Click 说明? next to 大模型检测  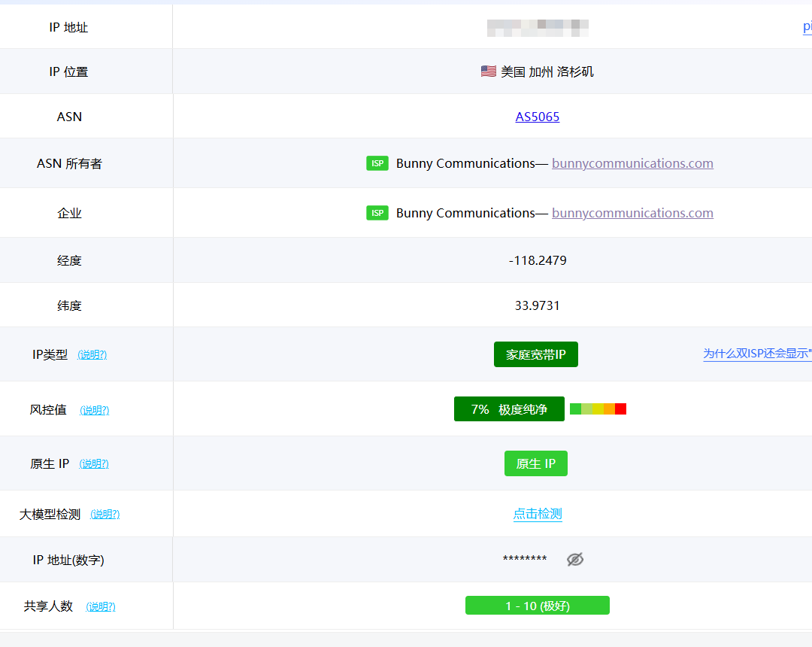105,514
